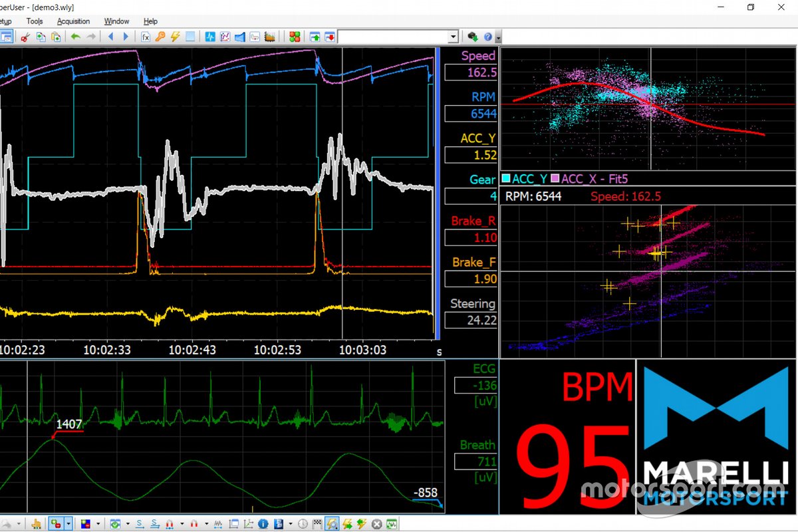Click the red down-arrow window icon
Image resolution: width=798 pixels, height=532 pixels.
click(x=329, y=37)
